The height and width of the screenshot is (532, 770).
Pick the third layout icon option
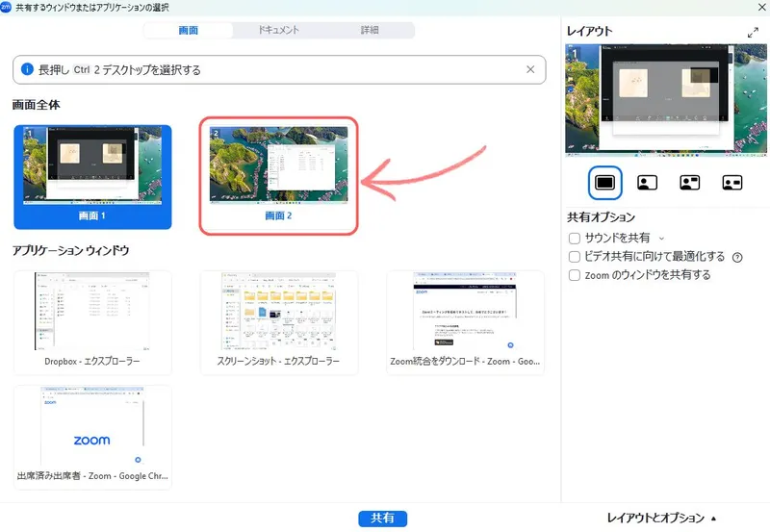click(x=689, y=181)
